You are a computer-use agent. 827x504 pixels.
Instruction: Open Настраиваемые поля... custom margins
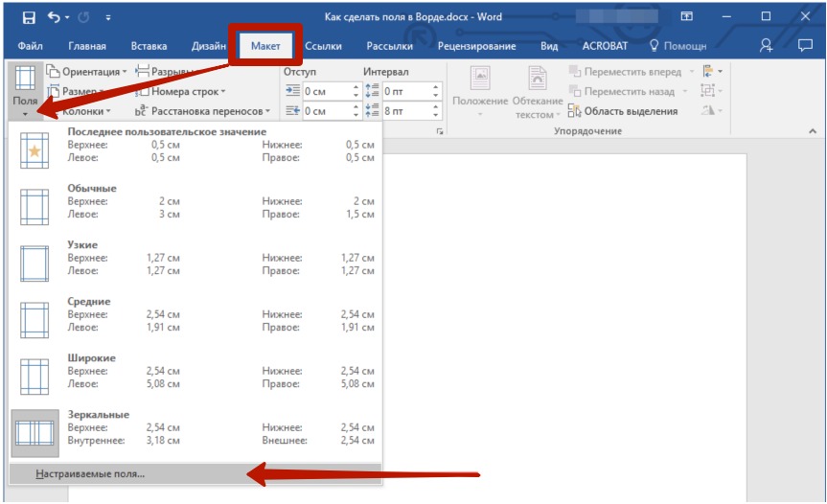click(195, 474)
